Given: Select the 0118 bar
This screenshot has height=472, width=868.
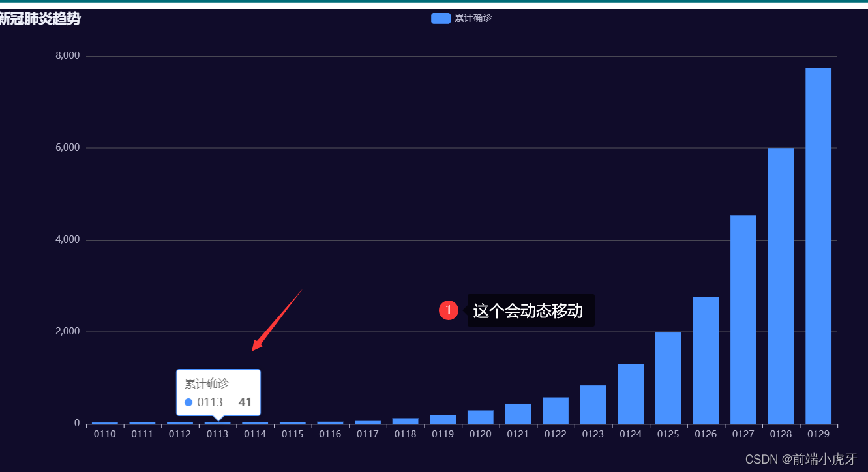Looking at the screenshot, I should click(x=405, y=420).
